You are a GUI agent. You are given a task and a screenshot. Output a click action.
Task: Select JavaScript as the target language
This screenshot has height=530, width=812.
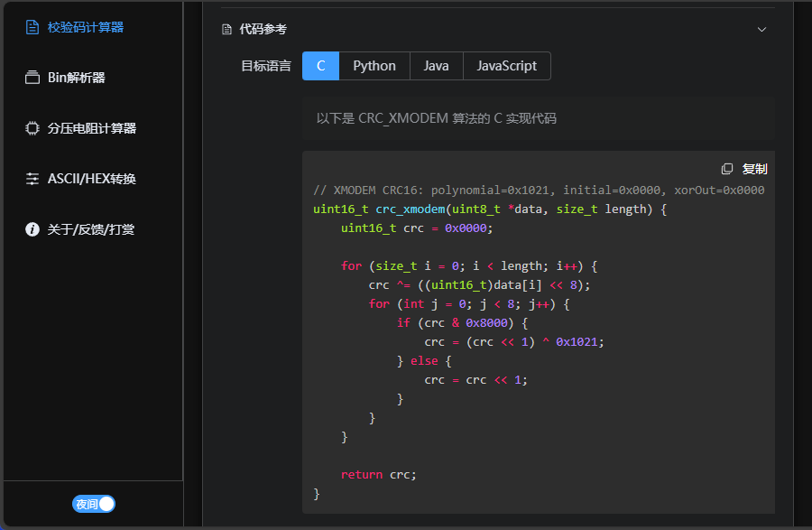tap(506, 66)
